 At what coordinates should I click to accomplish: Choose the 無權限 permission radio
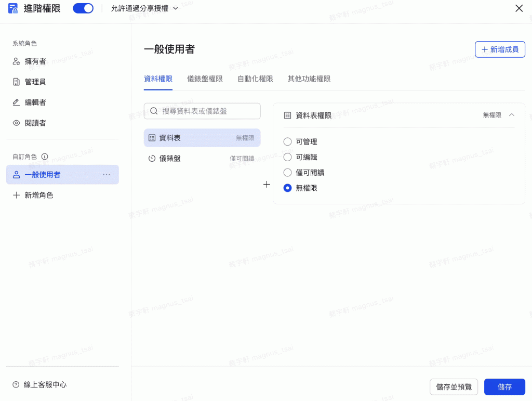(x=287, y=188)
